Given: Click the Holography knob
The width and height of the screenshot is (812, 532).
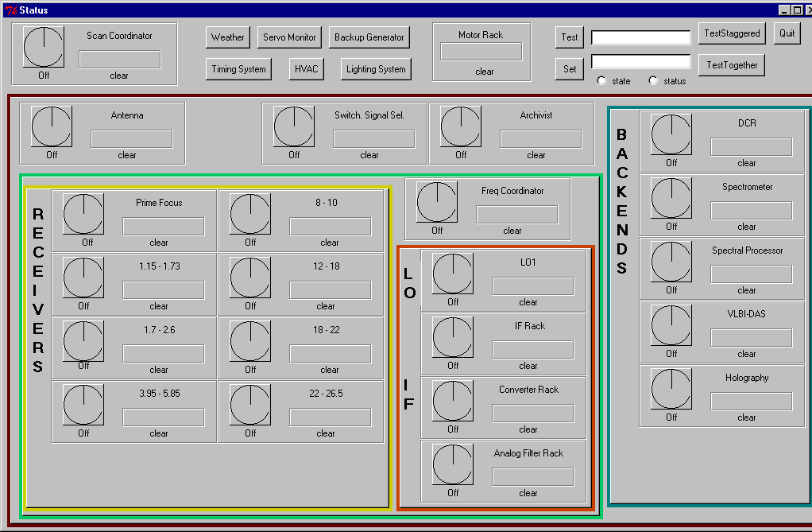Looking at the screenshot, I should coord(671,388).
